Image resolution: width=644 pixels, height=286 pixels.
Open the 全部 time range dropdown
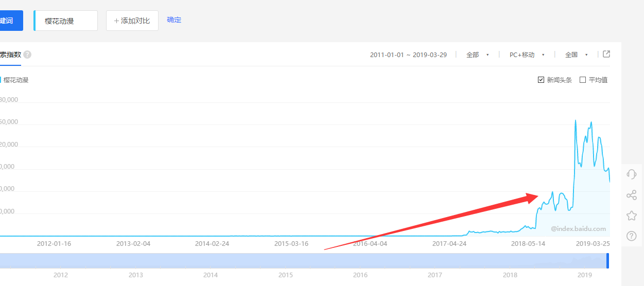point(477,55)
